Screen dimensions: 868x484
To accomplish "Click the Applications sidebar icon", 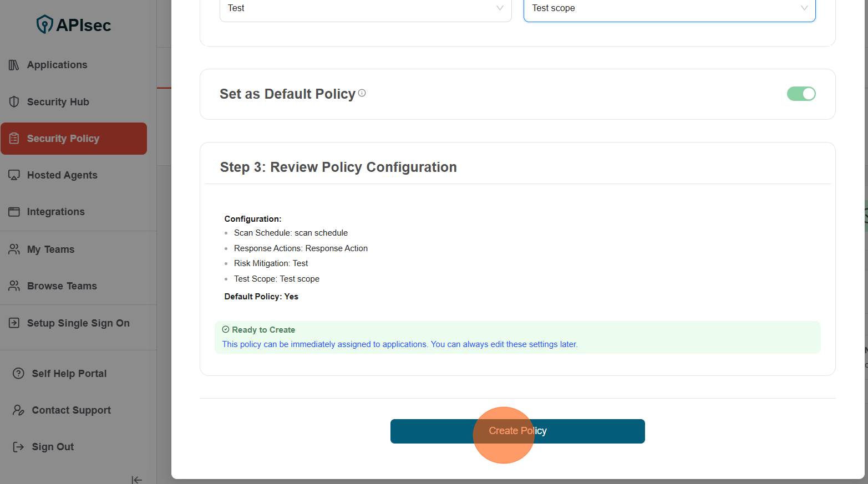I will pos(14,65).
